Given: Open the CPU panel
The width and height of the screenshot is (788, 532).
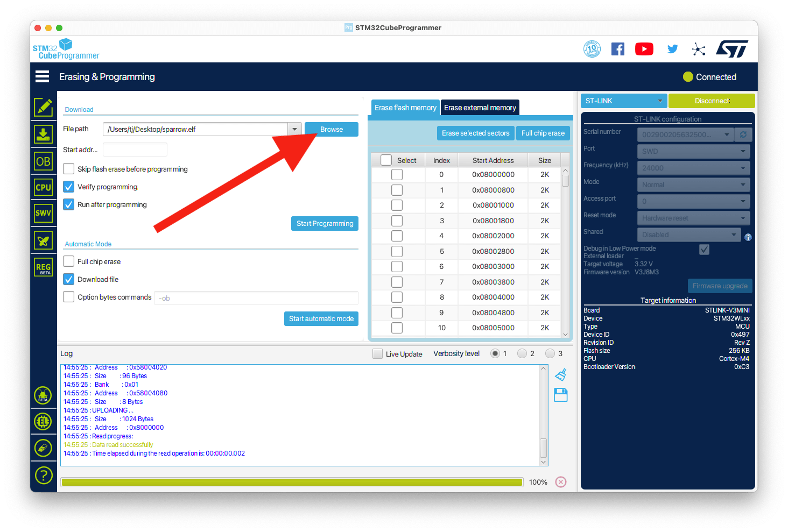Looking at the screenshot, I should 44,187.
